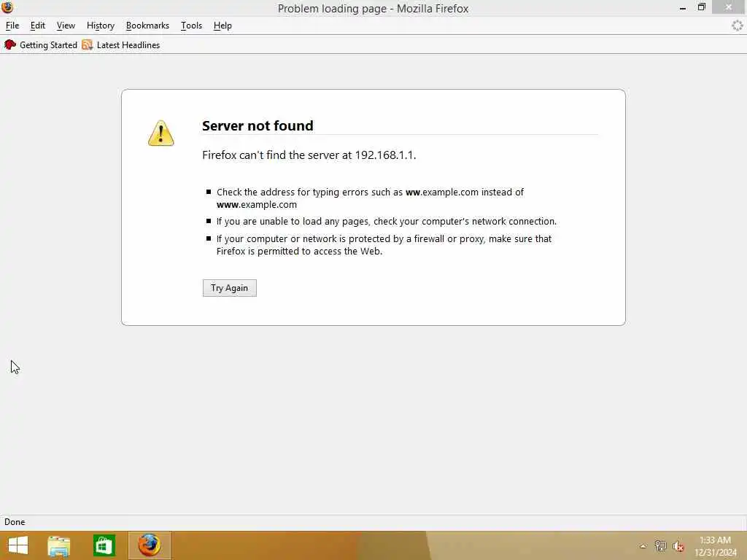Open the Windows Start button
The height and width of the screenshot is (560, 747).
pyautogui.click(x=18, y=545)
